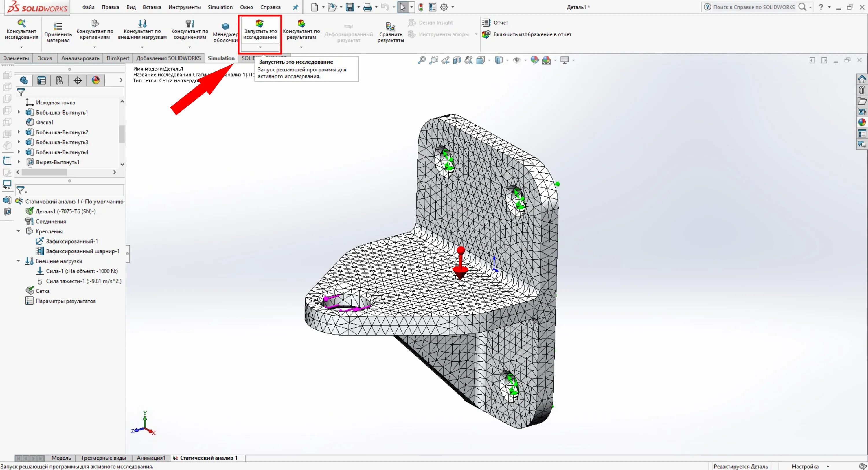Pin the Help search with the pushpin icon

[295, 7]
